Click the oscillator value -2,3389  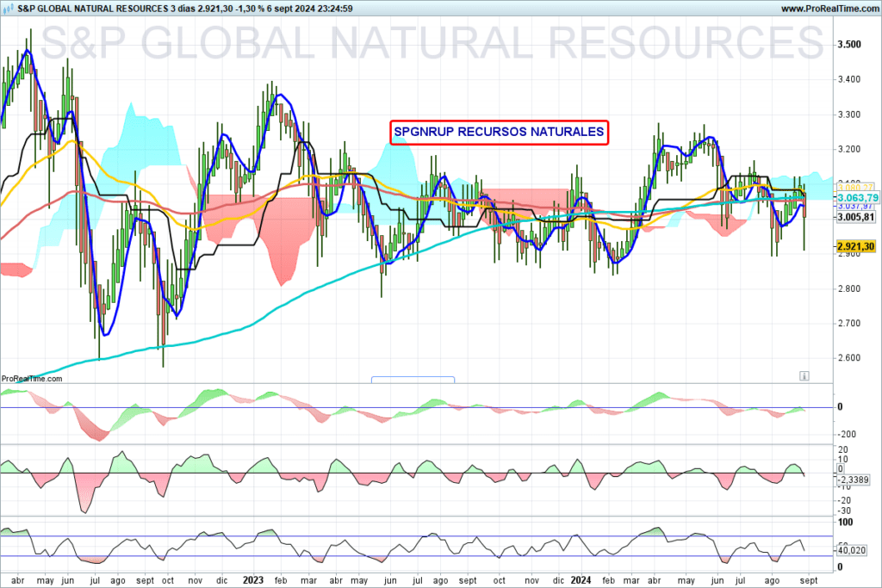854,480
